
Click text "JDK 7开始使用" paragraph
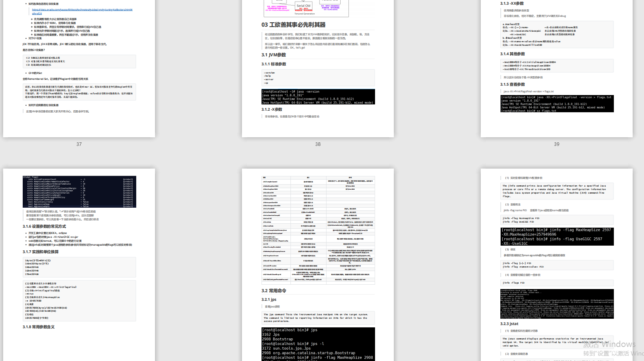(x=65, y=44)
